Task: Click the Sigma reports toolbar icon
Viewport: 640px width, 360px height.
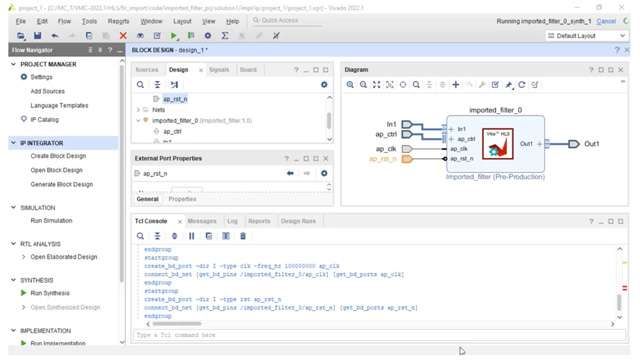Action: pyautogui.click(x=225, y=36)
